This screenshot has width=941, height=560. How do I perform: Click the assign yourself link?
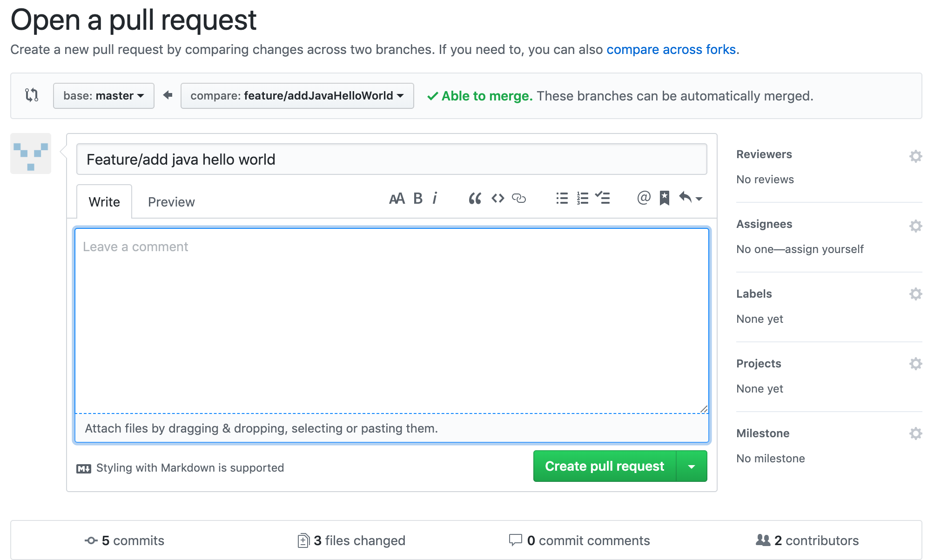point(824,249)
